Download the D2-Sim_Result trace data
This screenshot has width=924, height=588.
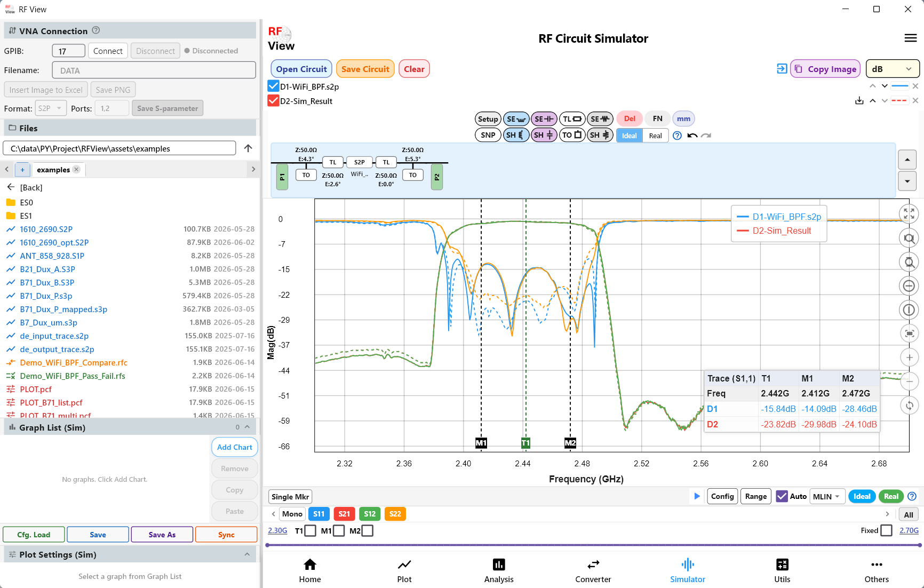coord(859,100)
